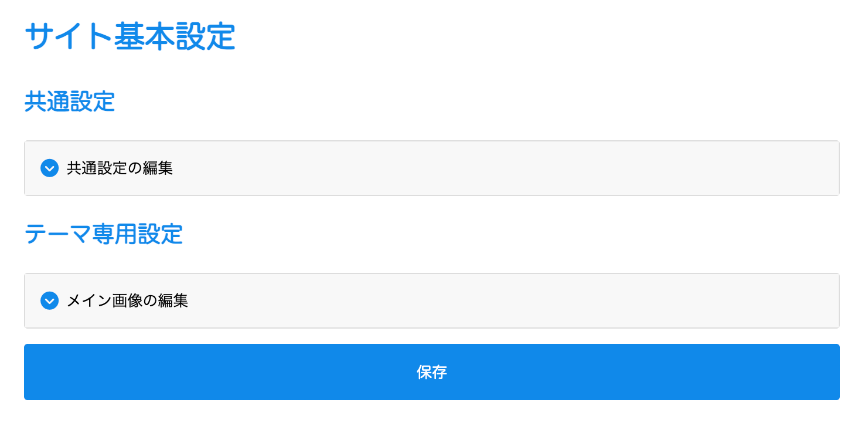Select the circular arrow icon under テーマ専用設定 heading
The width and height of the screenshot is (868, 426).
pyautogui.click(x=49, y=301)
